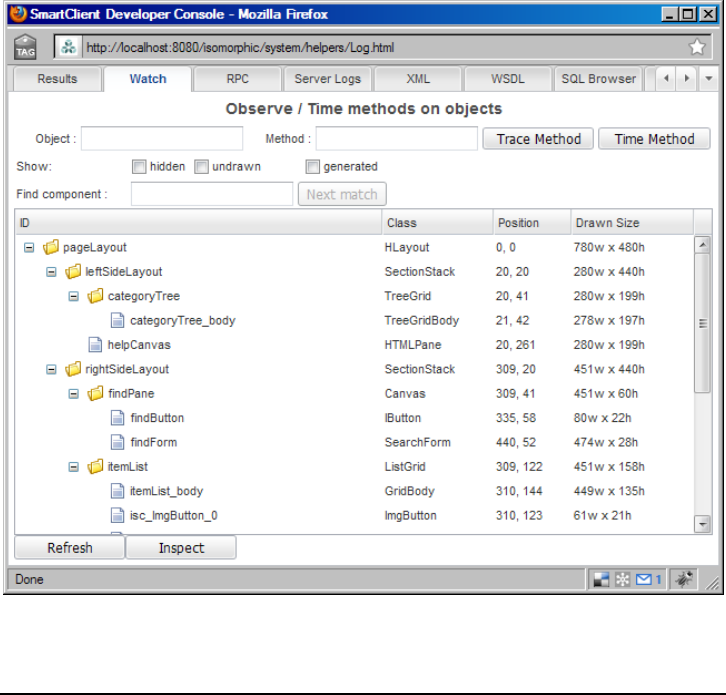
Task: Click the TAG icon beside the address bar
Action: [x=25, y=47]
